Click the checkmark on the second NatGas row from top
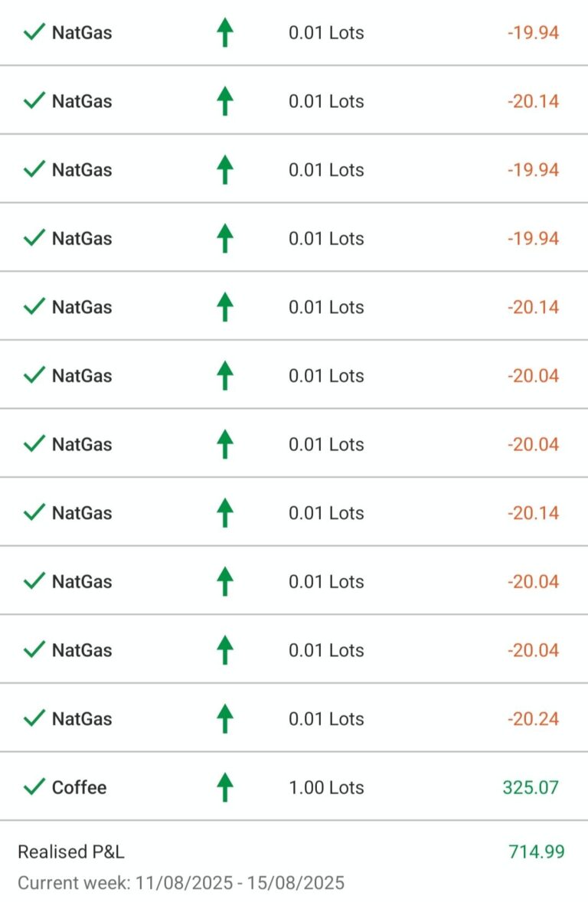This screenshot has height=902, width=588. (x=34, y=101)
